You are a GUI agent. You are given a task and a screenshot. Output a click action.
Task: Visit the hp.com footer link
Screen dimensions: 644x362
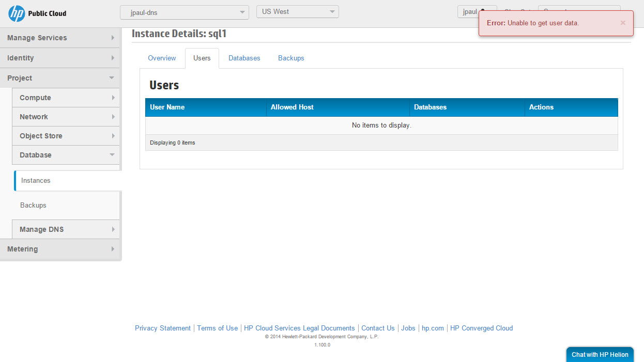[x=433, y=328]
